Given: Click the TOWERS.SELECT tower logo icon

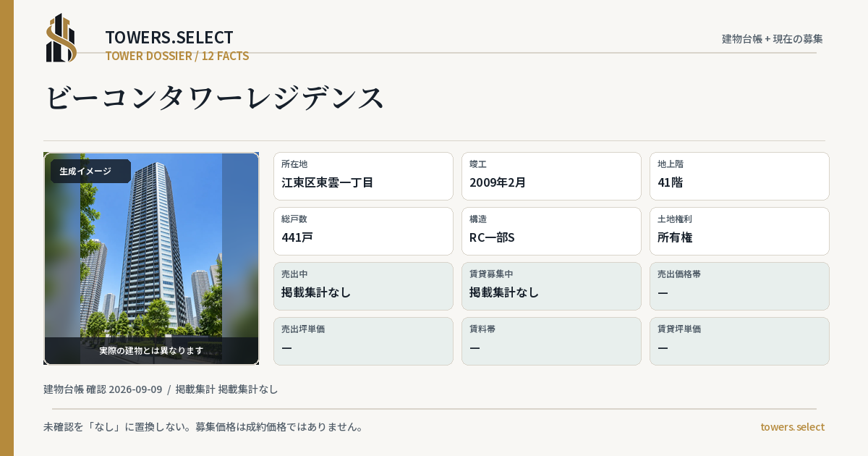Looking at the screenshot, I should 61,38.
